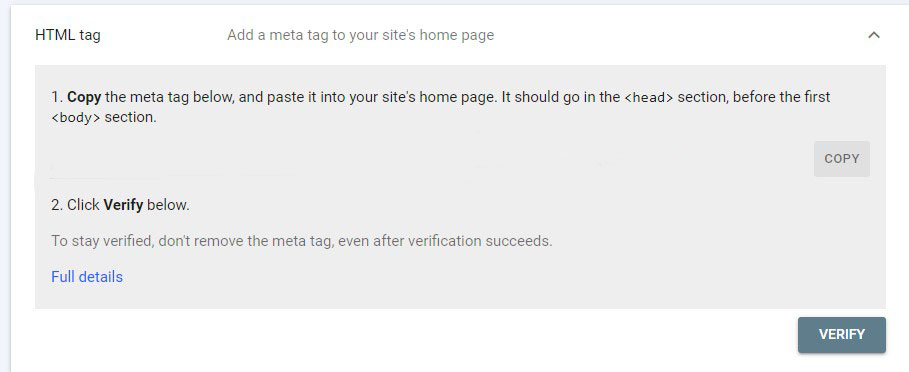Viewport: 909px width, 372px height.
Task: Click the <head> code snippet text
Action: (x=649, y=97)
